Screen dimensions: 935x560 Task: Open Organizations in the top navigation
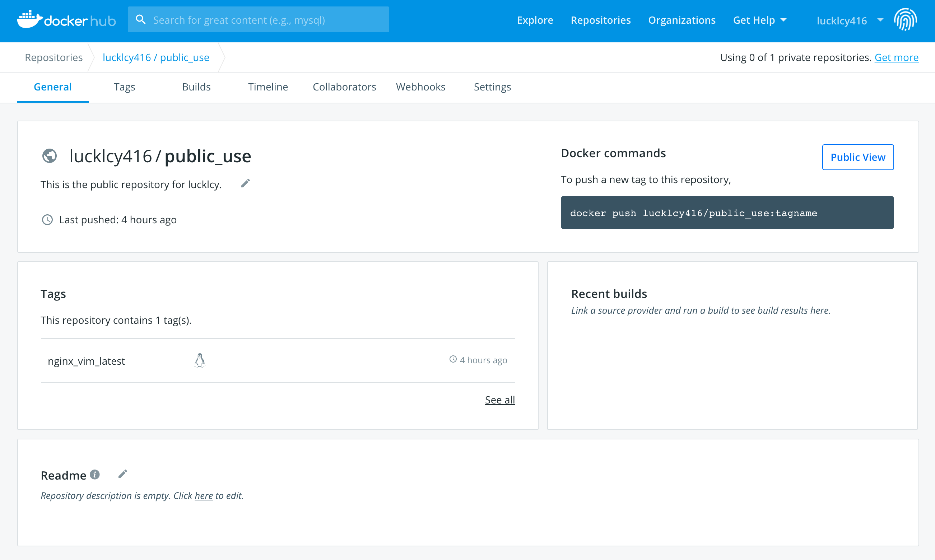point(682,20)
